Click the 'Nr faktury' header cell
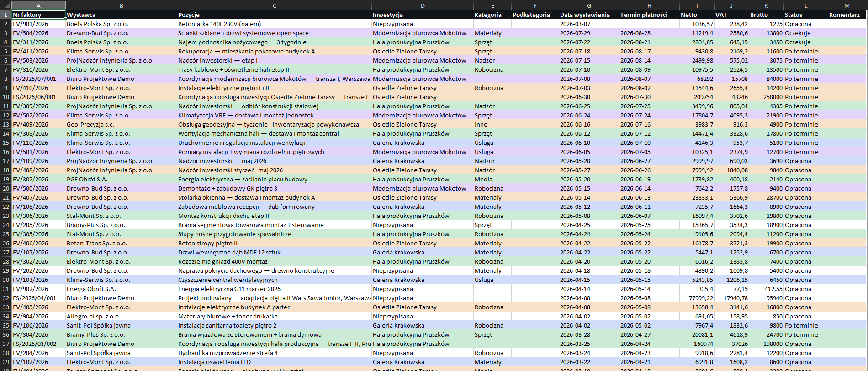This screenshot has height=371, width=868. click(38, 15)
